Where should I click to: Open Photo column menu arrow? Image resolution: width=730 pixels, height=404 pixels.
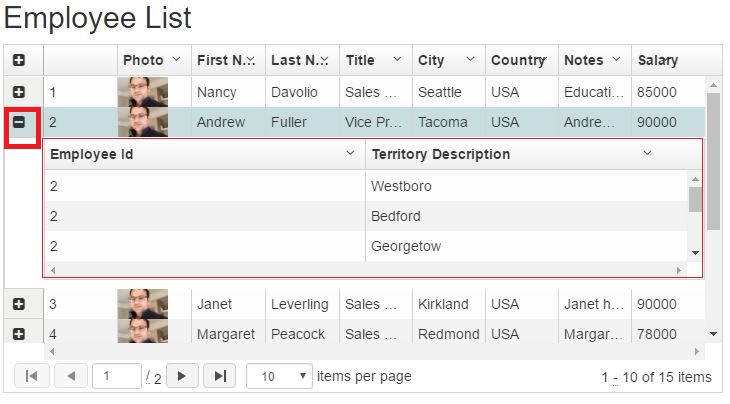tap(177, 60)
